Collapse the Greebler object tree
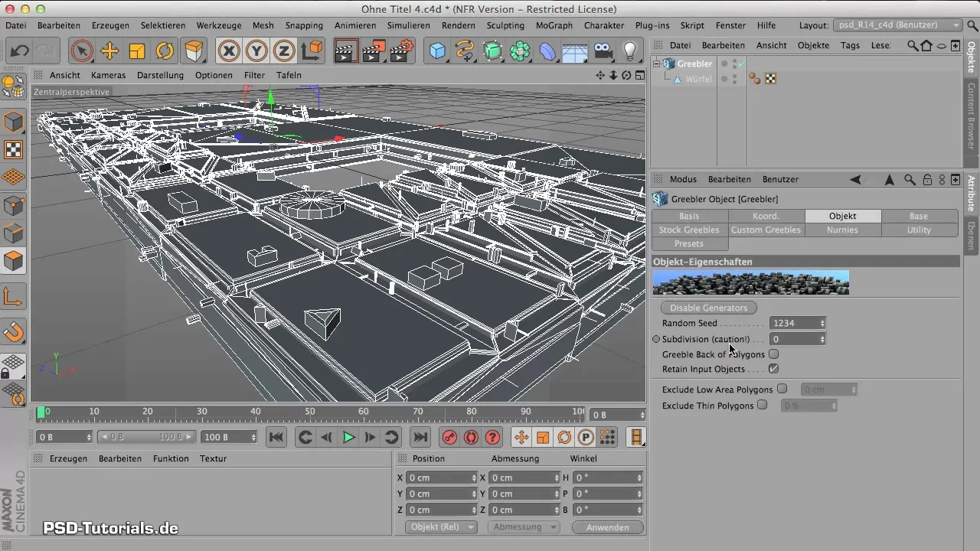This screenshot has height=551, width=980. [656, 64]
